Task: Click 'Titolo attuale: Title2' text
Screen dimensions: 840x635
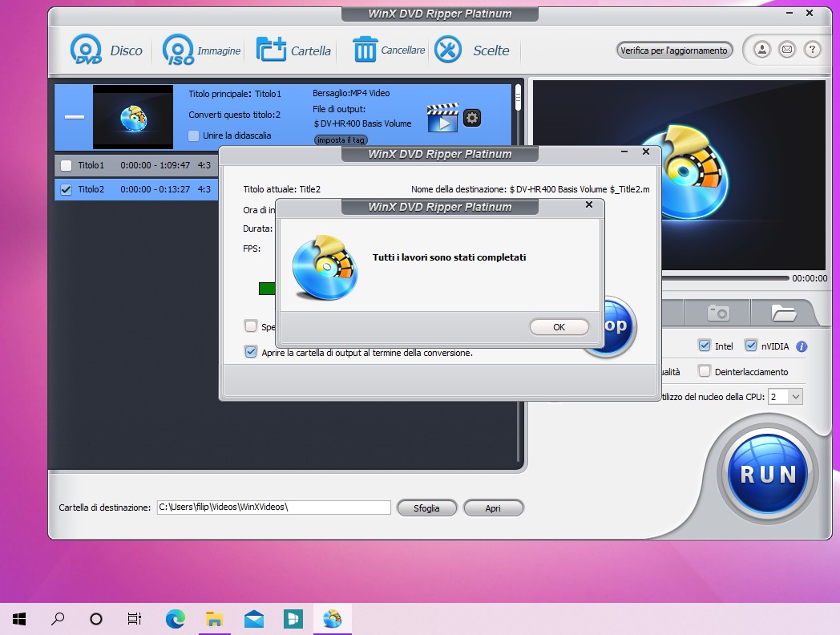Action: (282, 189)
